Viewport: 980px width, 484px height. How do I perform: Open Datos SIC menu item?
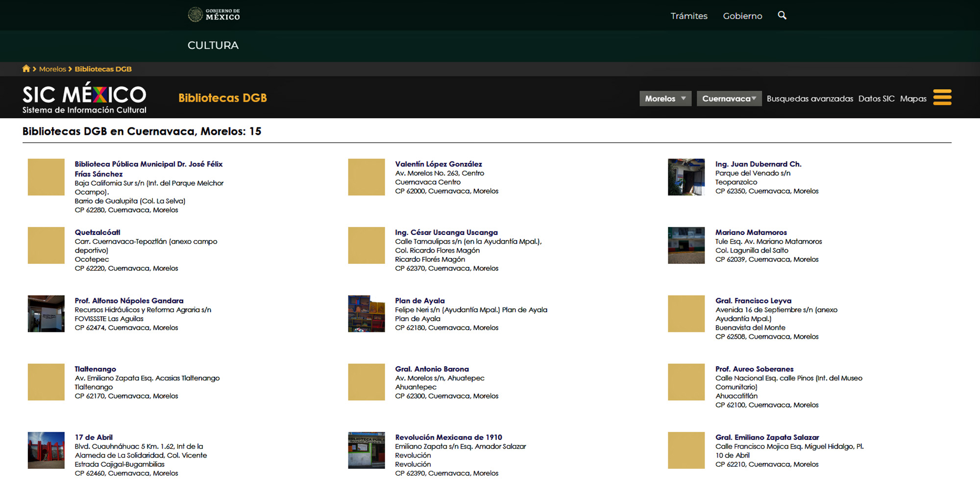(877, 99)
